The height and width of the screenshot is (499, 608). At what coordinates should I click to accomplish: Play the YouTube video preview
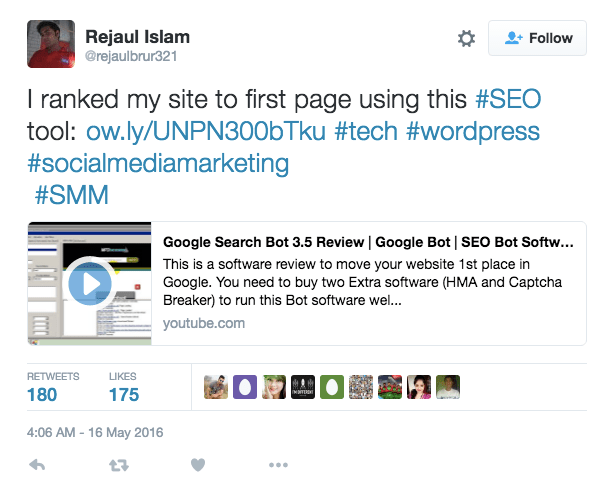(x=90, y=283)
